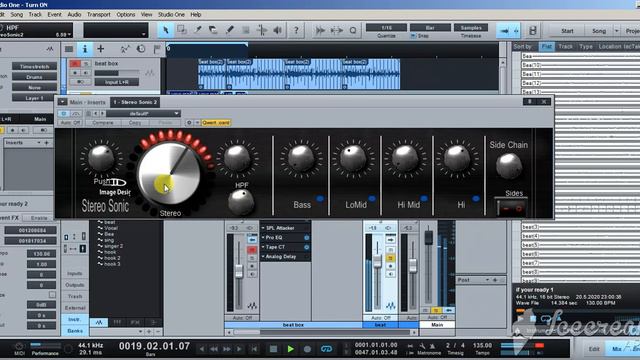Click the Rewind transport button
Viewport: 640px width, 360px height.
coord(213,349)
